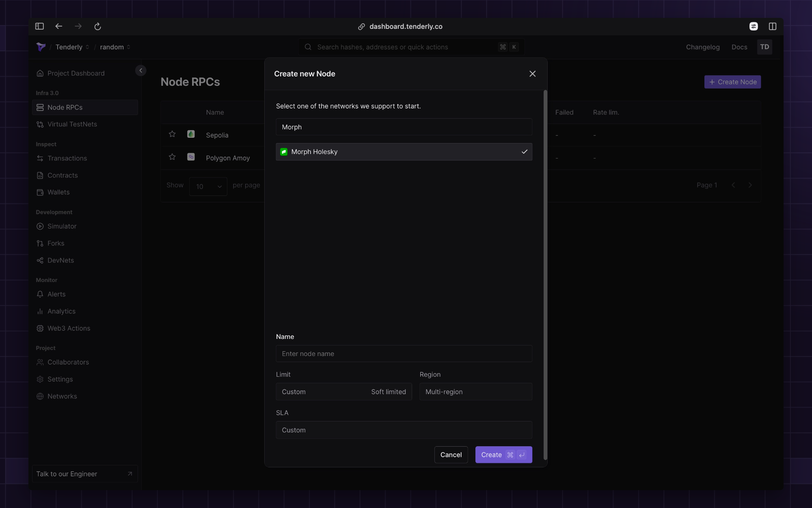Open the per-page count dropdown showing 10
812x508 pixels.
pyautogui.click(x=207, y=186)
